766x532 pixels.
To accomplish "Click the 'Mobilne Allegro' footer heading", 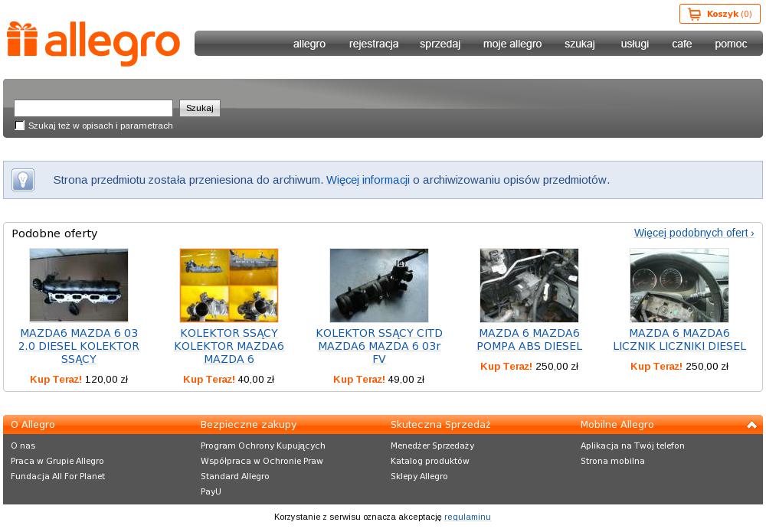I will (617, 425).
